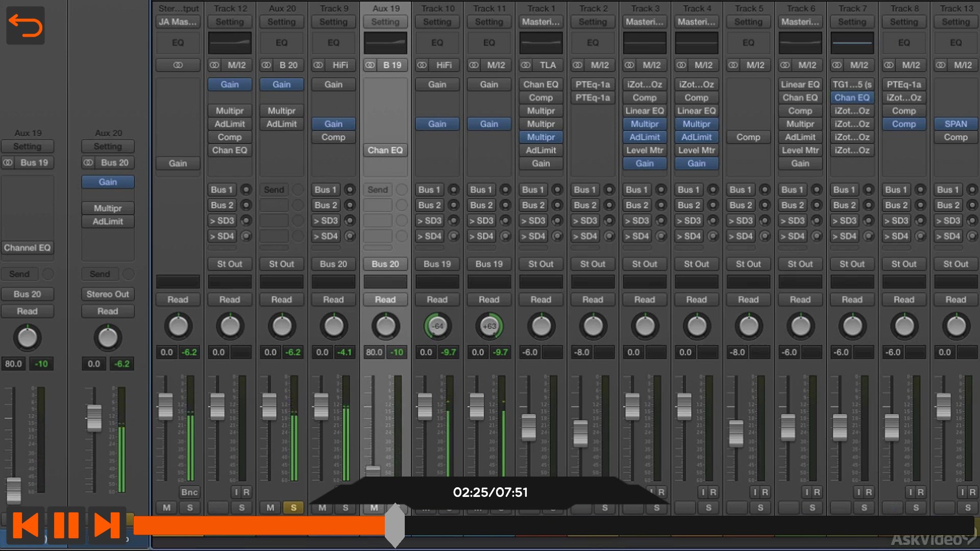Click the Track 10 pan knob

(437, 326)
